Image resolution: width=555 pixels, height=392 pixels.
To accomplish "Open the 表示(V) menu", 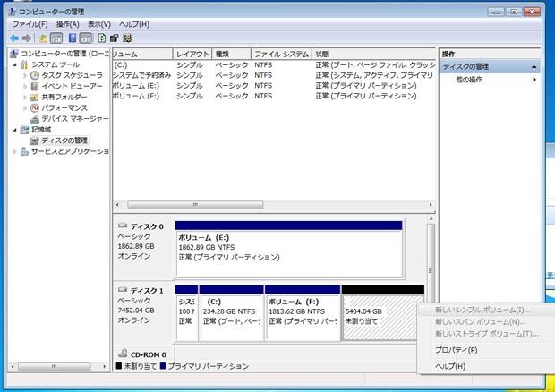I will (99, 24).
